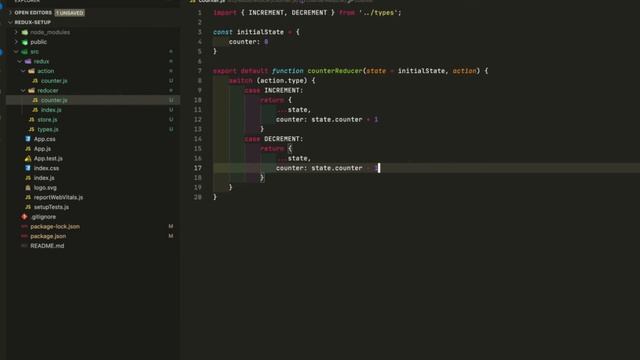Click the JS icon beside setupTests.js
The image size is (640, 360).
click(28, 207)
